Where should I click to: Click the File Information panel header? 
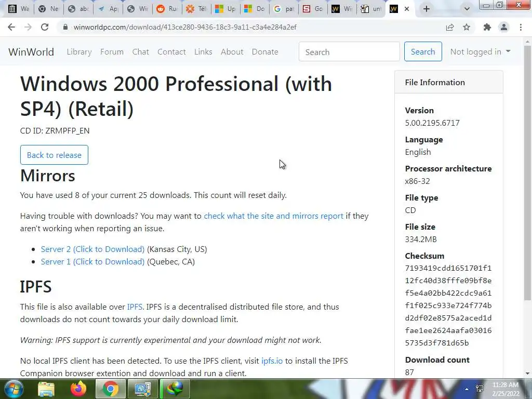[449, 82]
